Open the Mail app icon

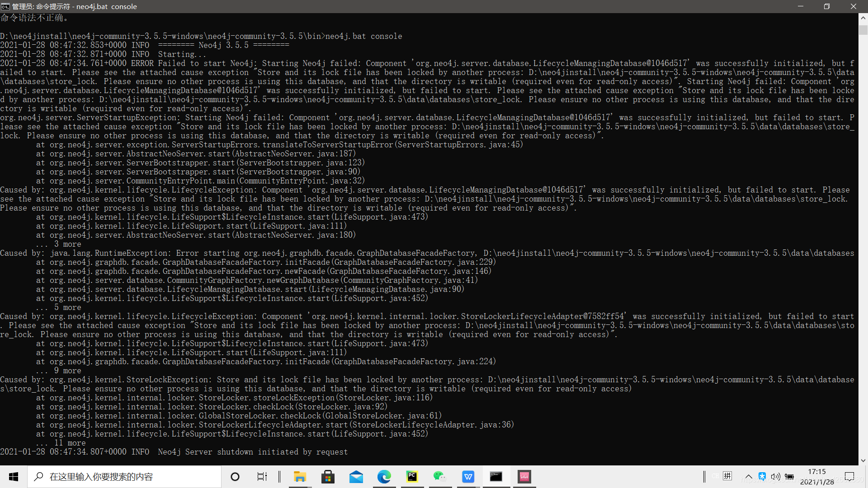[356, 477]
